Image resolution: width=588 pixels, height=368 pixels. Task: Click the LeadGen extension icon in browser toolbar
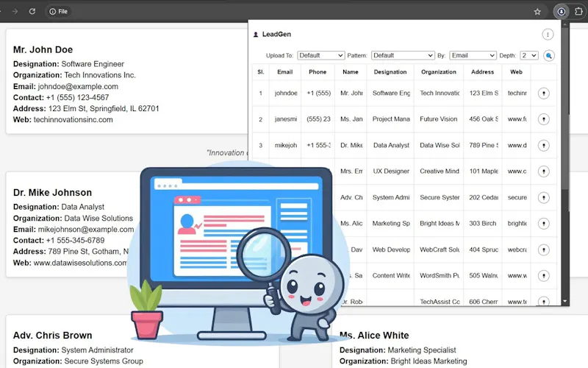click(561, 12)
